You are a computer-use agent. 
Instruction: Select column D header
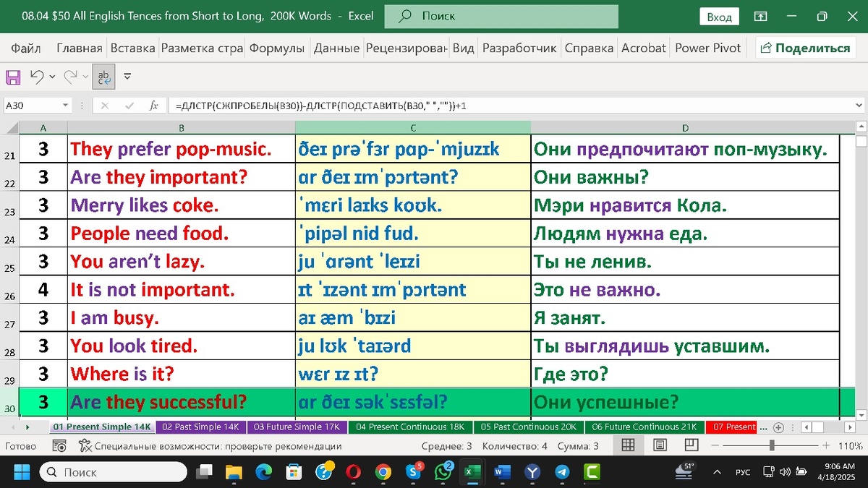point(685,128)
